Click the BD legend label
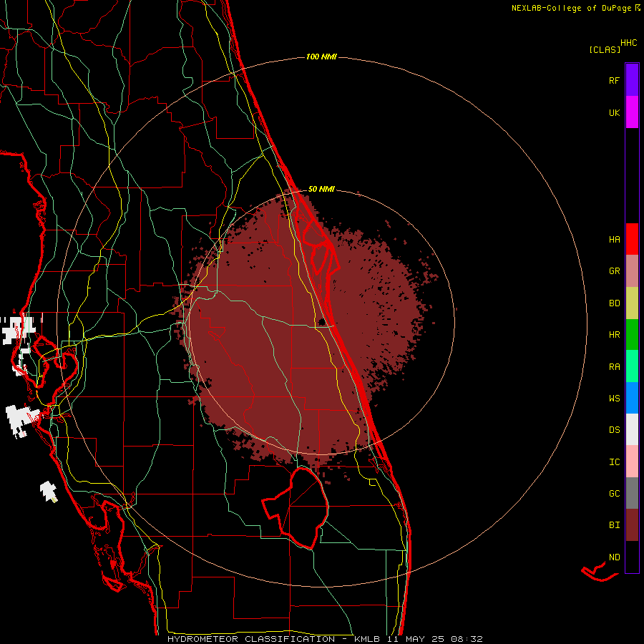This screenshot has height=644, width=644. point(614,303)
